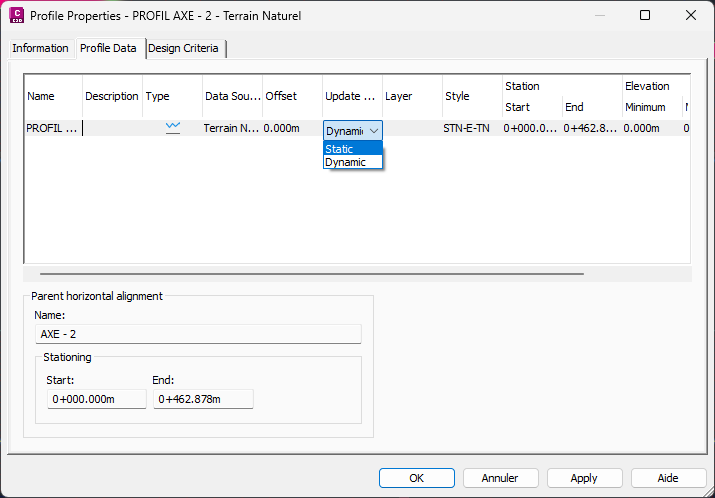Click the Data Source column header

pos(233,96)
